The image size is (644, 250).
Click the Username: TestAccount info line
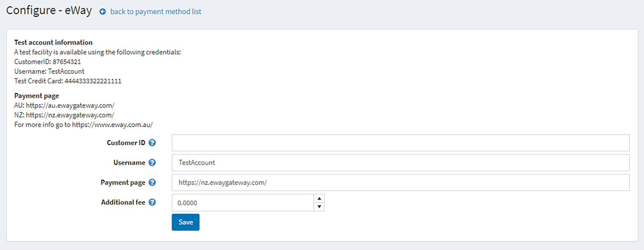tap(49, 71)
